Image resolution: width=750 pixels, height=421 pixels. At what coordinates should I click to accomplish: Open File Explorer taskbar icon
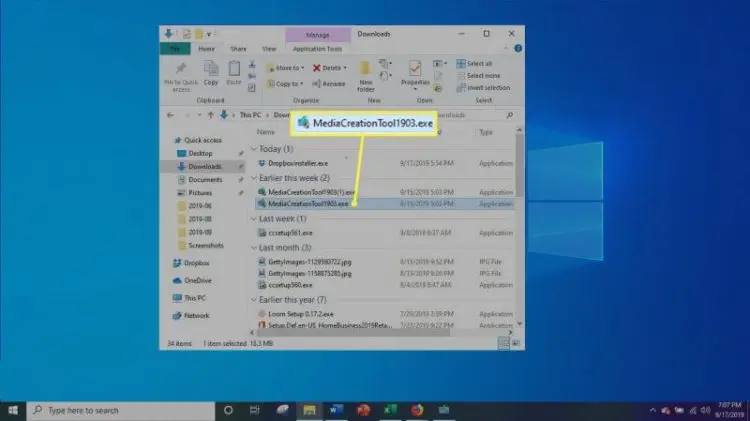coord(309,410)
